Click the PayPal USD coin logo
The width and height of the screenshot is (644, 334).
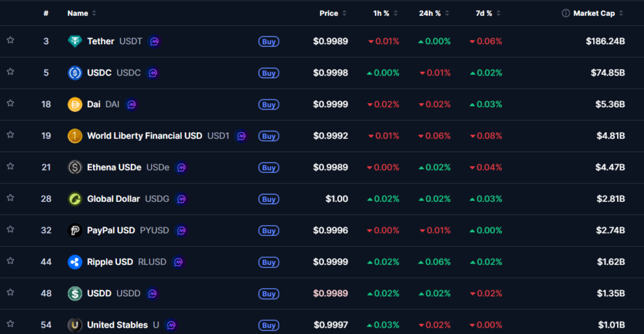[x=75, y=230]
